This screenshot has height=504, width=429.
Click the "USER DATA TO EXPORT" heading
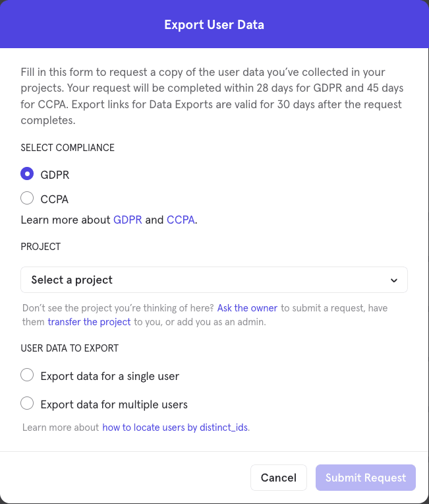(x=69, y=348)
